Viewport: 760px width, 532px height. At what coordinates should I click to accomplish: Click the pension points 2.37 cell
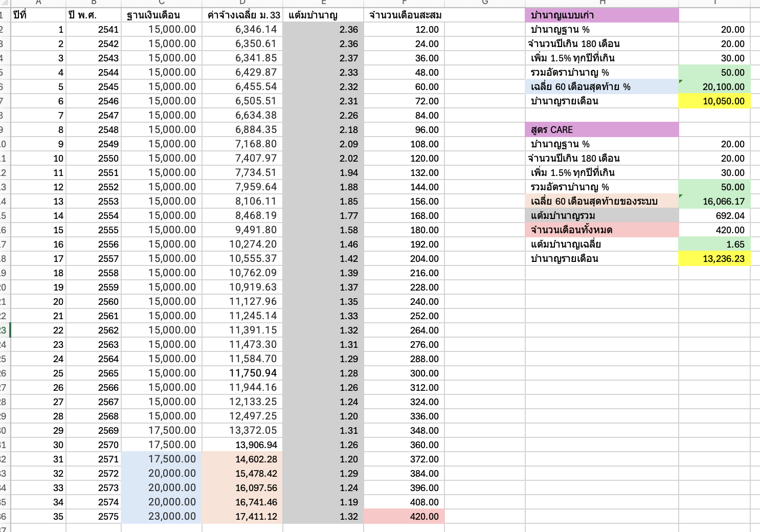323,58
